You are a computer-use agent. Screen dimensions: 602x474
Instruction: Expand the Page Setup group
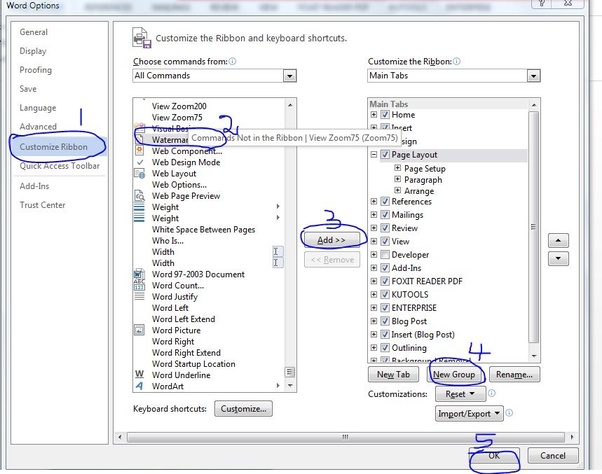[397, 168]
